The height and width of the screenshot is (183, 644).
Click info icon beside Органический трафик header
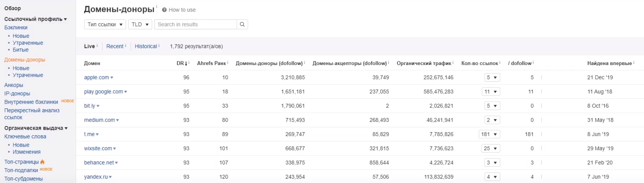pyautogui.click(x=453, y=63)
